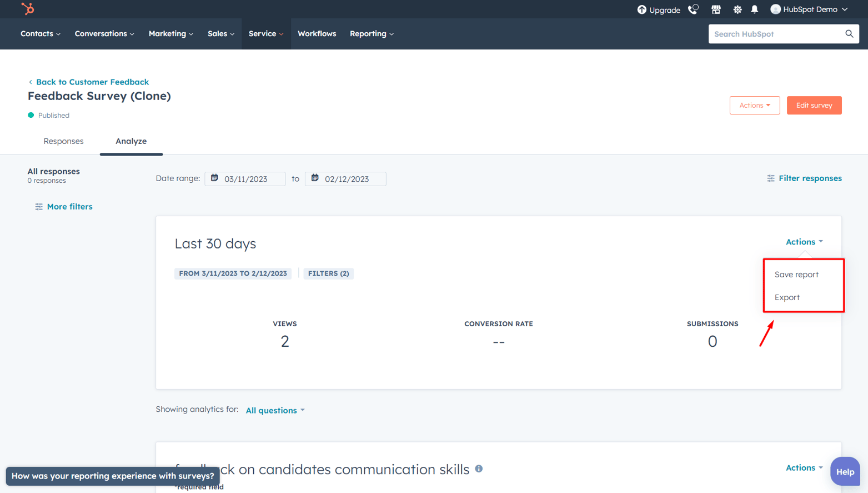Follow the Back to Customer Feedback link

(92, 82)
